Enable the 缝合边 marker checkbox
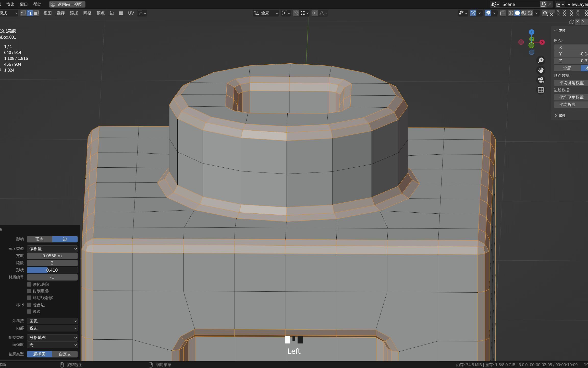Image resolution: width=588 pixels, height=368 pixels. pos(29,305)
